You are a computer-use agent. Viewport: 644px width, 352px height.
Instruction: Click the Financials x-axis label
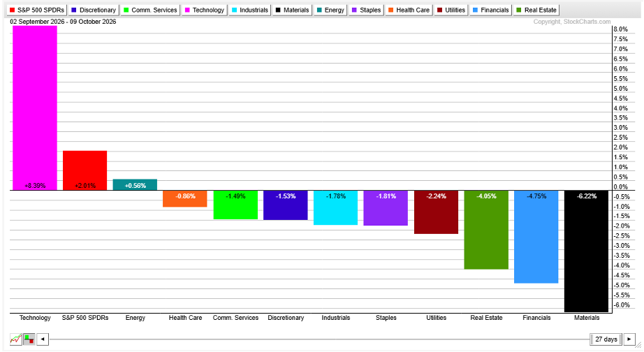536,318
